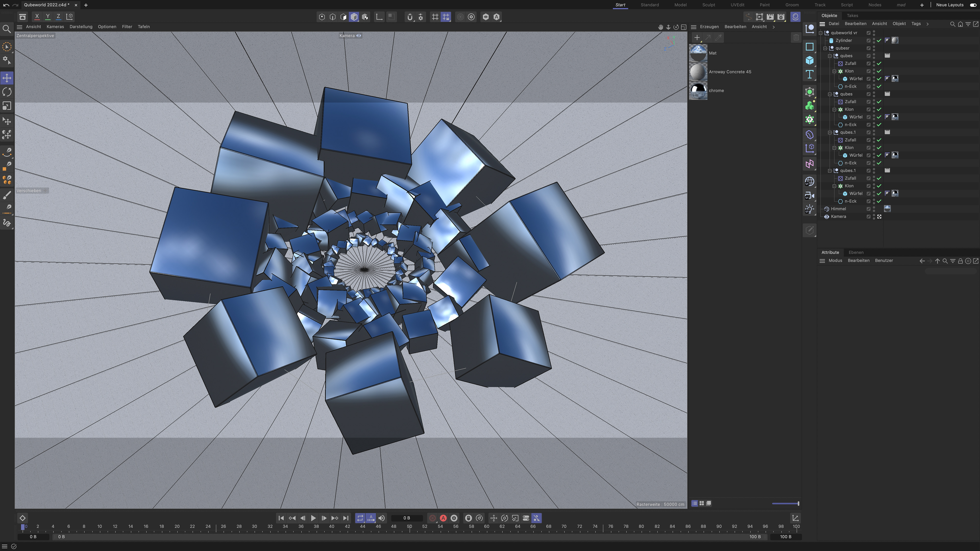Switch material manager to list view
Image resolution: width=980 pixels, height=551 pixels.
695,504
